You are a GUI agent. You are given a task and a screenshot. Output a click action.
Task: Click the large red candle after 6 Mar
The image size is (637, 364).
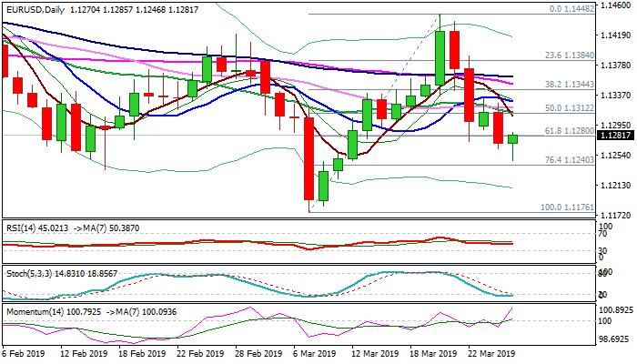coord(309,157)
